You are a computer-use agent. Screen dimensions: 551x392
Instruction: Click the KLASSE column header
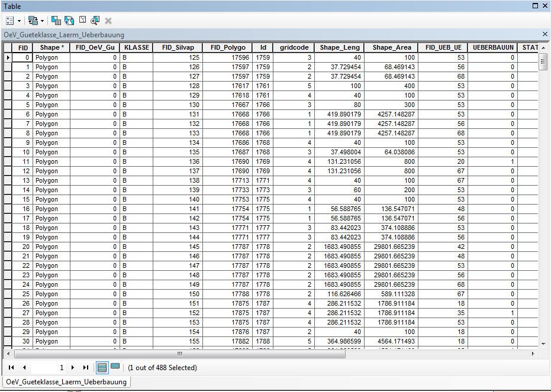[136, 47]
